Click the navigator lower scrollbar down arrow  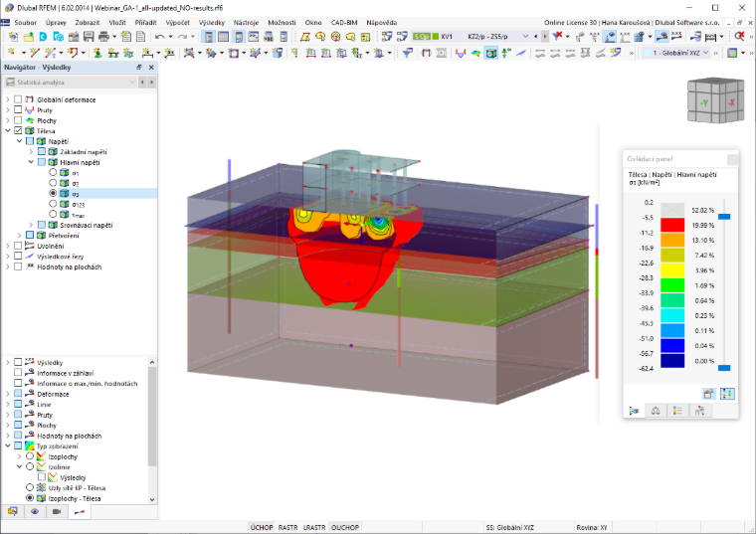point(152,499)
